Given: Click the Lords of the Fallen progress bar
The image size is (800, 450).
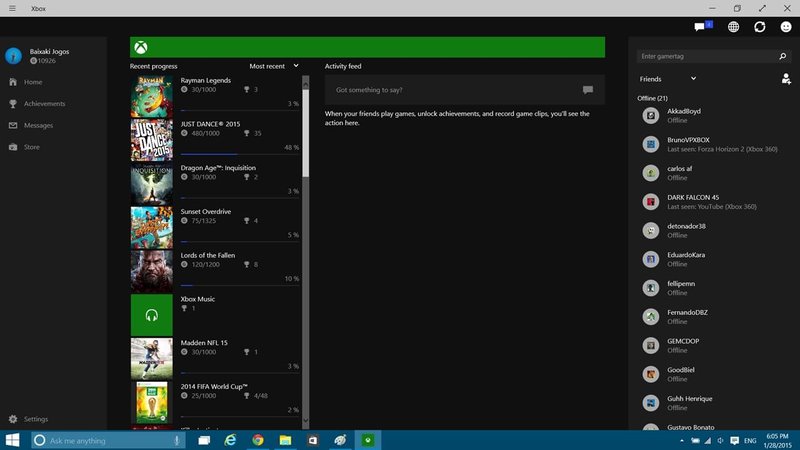Looking at the screenshot, I should point(240,285).
